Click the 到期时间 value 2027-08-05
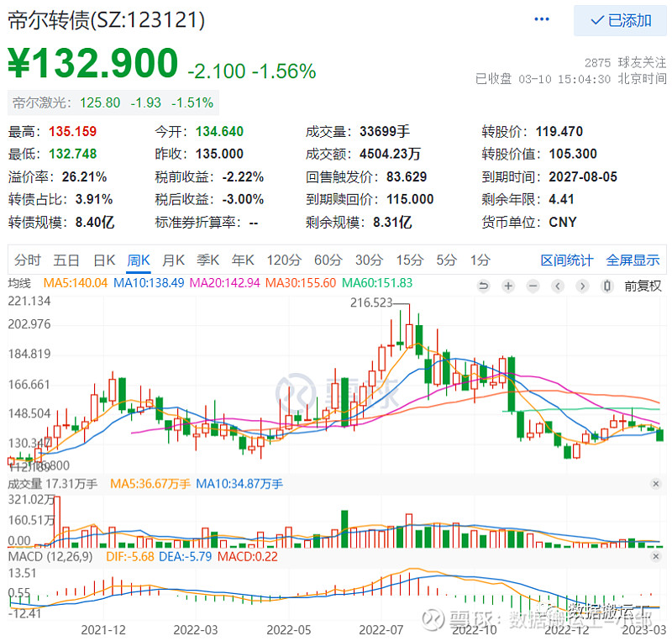 coord(583,176)
